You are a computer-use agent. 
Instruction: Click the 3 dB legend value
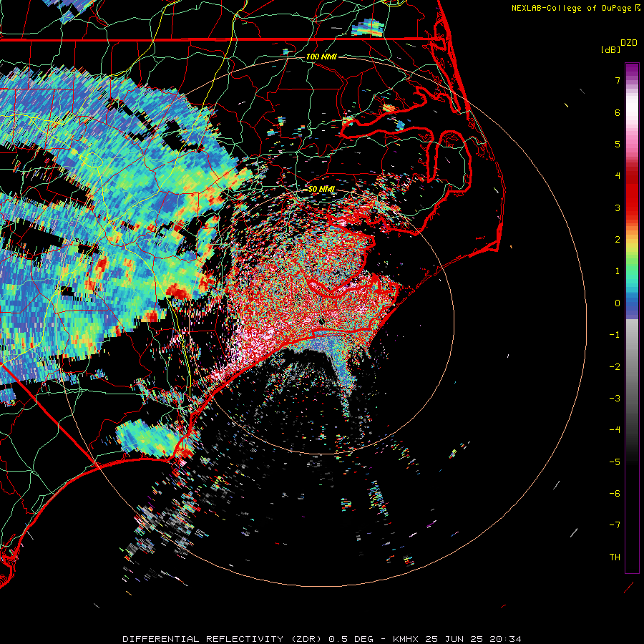click(x=618, y=208)
